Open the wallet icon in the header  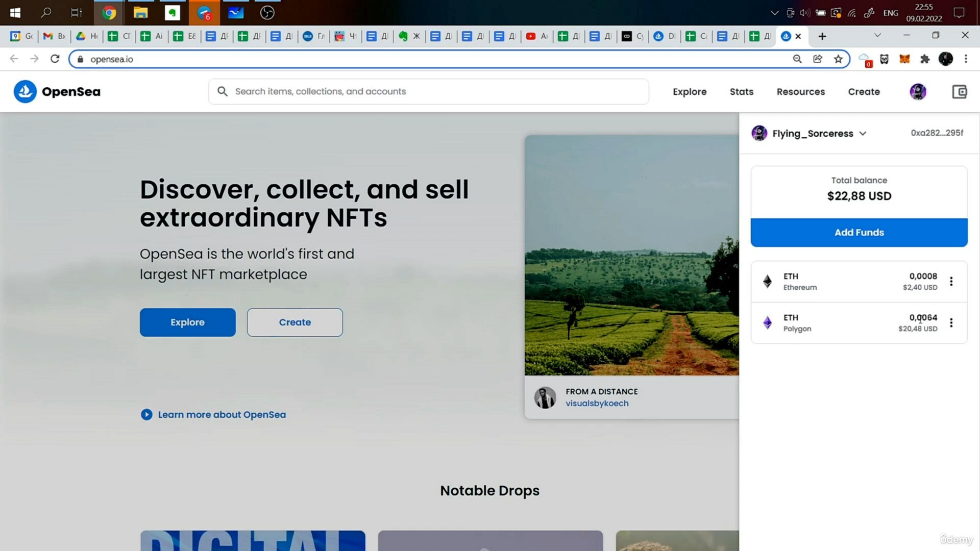pos(960,92)
